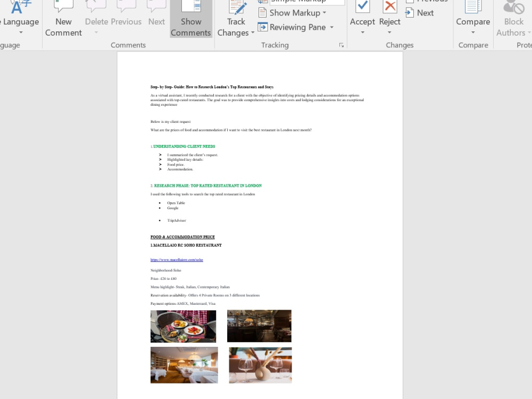Image resolution: width=532 pixels, height=399 pixels.
Task: Open Delete comment dropdown arrow
Action: point(96,32)
